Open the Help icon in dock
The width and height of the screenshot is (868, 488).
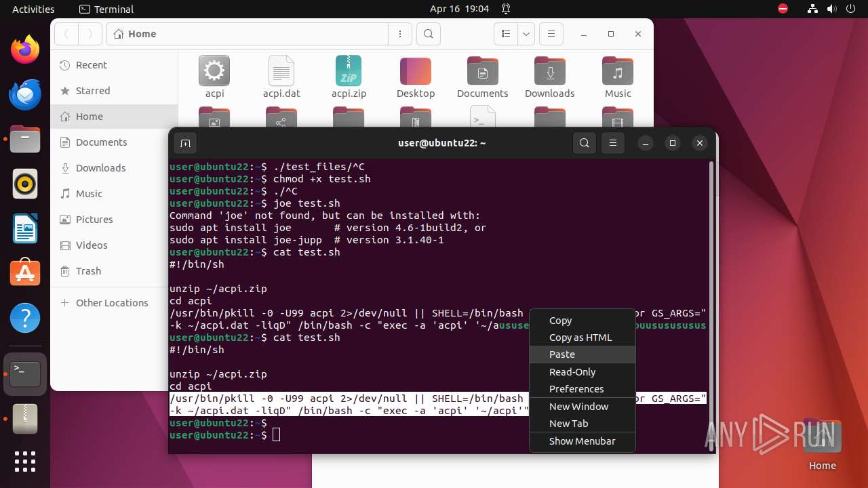click(x=25, y=319)
